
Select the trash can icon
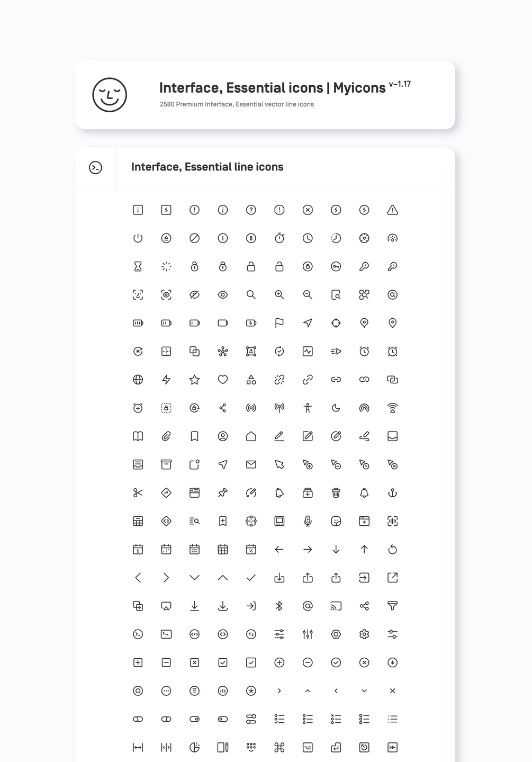tap(336, 493)
